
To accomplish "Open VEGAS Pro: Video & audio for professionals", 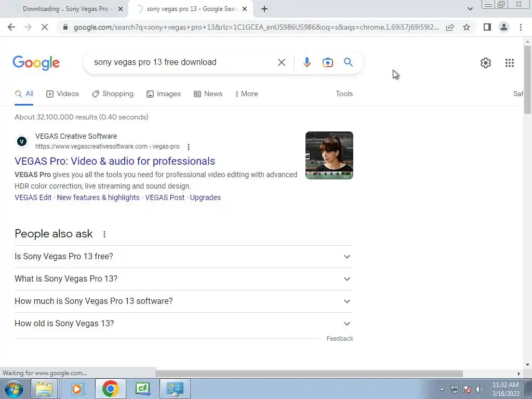I will 115,161.
